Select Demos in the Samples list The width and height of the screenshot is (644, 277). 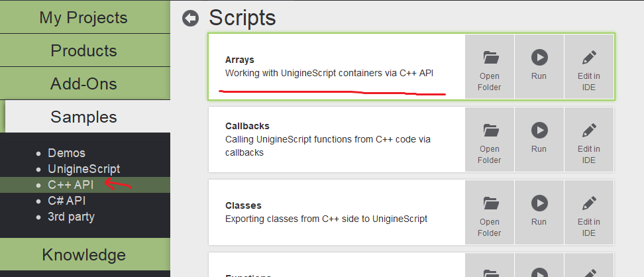[x=66, y=153]
